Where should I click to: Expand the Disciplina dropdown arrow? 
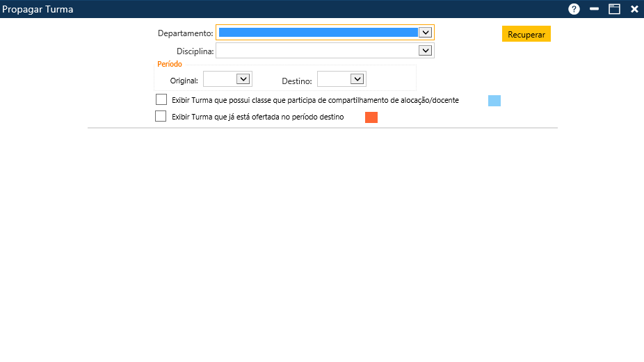pos(425,51)
